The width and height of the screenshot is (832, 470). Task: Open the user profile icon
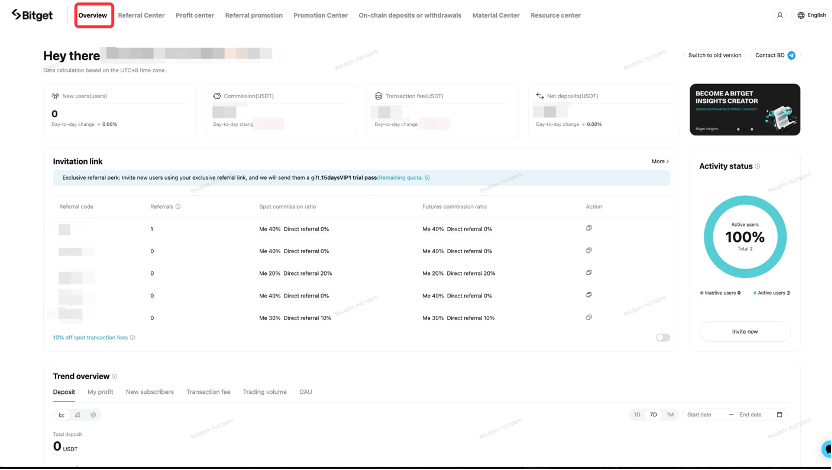click(780, 16)
